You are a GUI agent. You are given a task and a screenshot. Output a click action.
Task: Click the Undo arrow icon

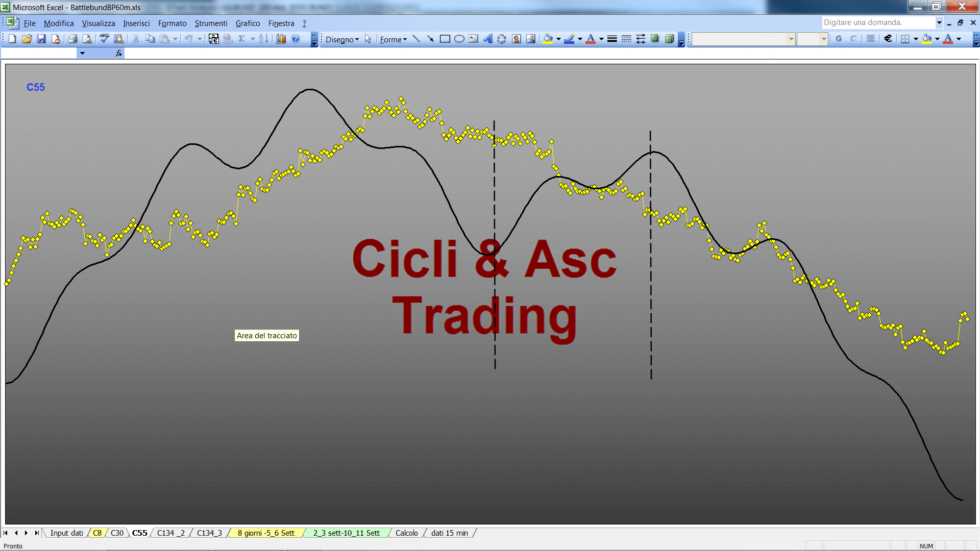point(188,39)
